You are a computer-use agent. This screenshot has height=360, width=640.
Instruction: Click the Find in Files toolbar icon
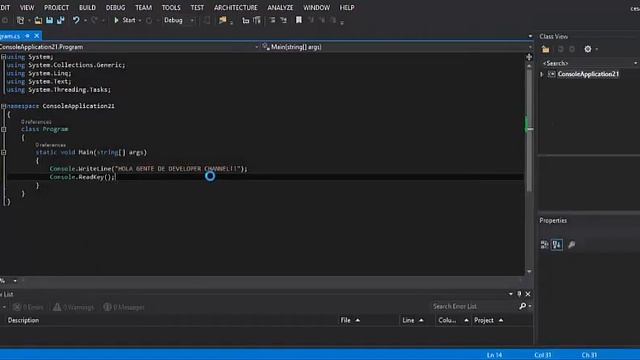[222, 20]
